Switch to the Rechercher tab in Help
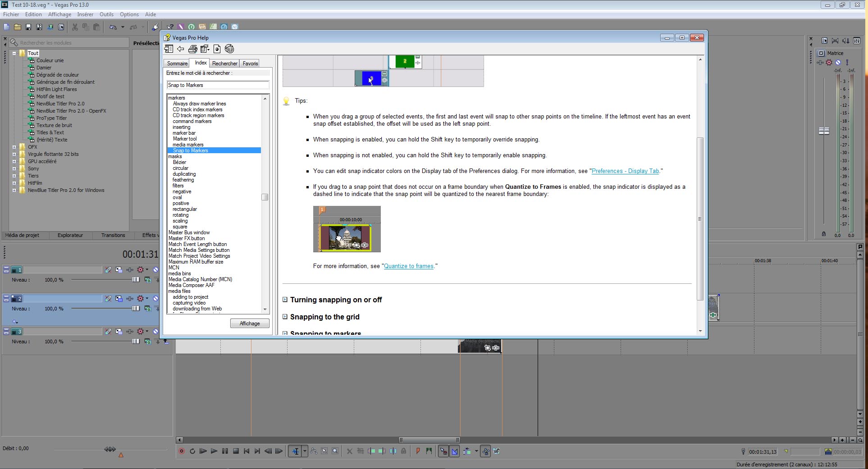The width and height of the screenshot is (868, 469). click(x=224, y=64)
